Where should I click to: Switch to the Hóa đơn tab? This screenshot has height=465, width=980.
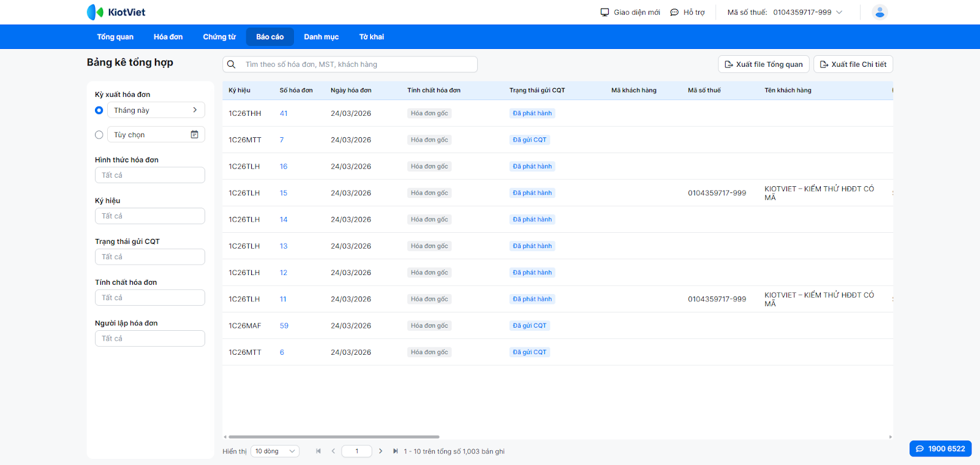(168, 37)
